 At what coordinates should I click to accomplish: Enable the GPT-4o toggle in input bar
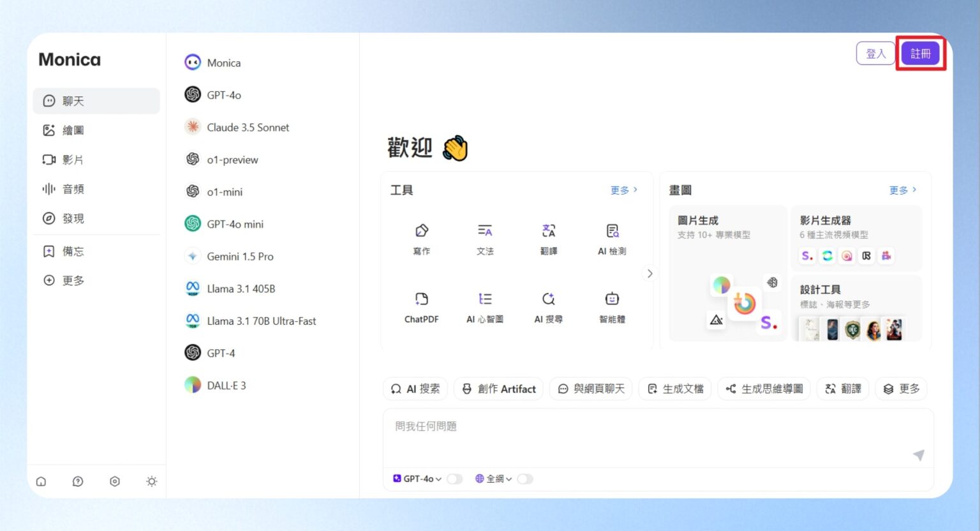(455, 479)
